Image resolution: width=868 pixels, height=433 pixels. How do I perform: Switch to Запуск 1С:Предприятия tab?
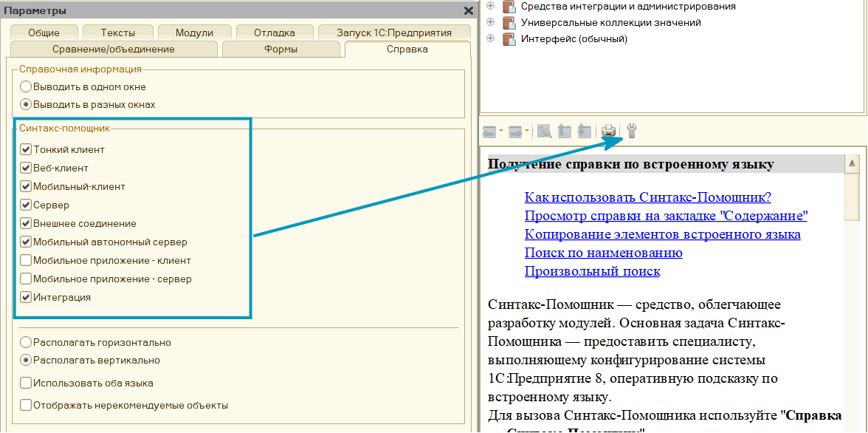point(394,33)
